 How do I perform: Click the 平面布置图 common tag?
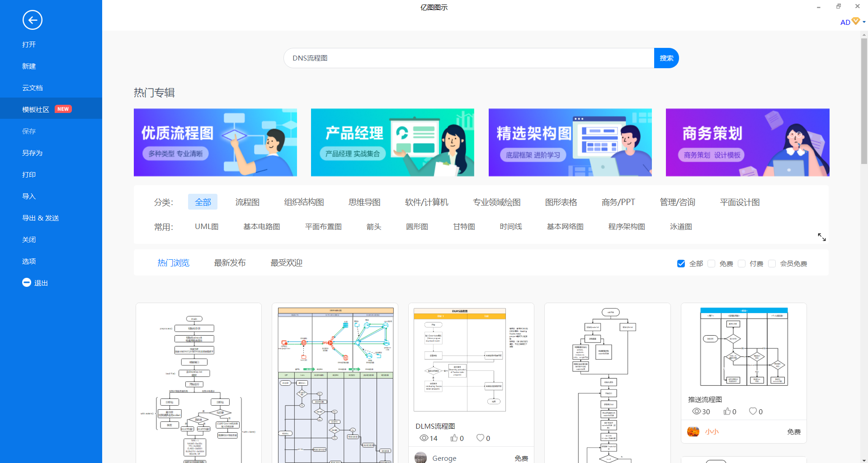(x=323, y=226)
